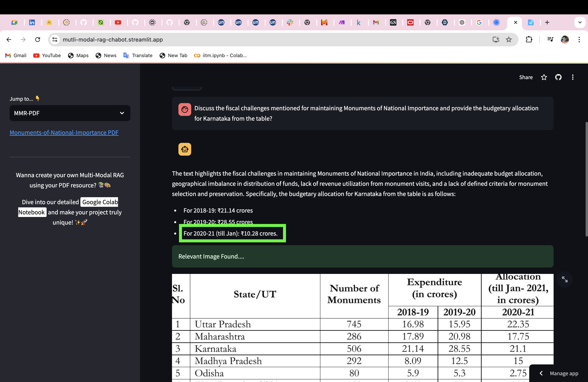Click the Share button in the app
Image resolution: width=588 pixels, height=382 pixels.
526,77
